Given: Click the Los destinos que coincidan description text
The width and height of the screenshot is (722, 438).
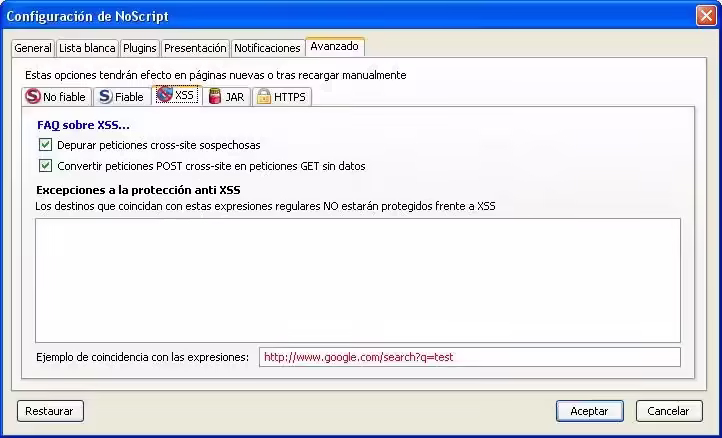Looking at the screenshot, I should [x=265, y=206].
